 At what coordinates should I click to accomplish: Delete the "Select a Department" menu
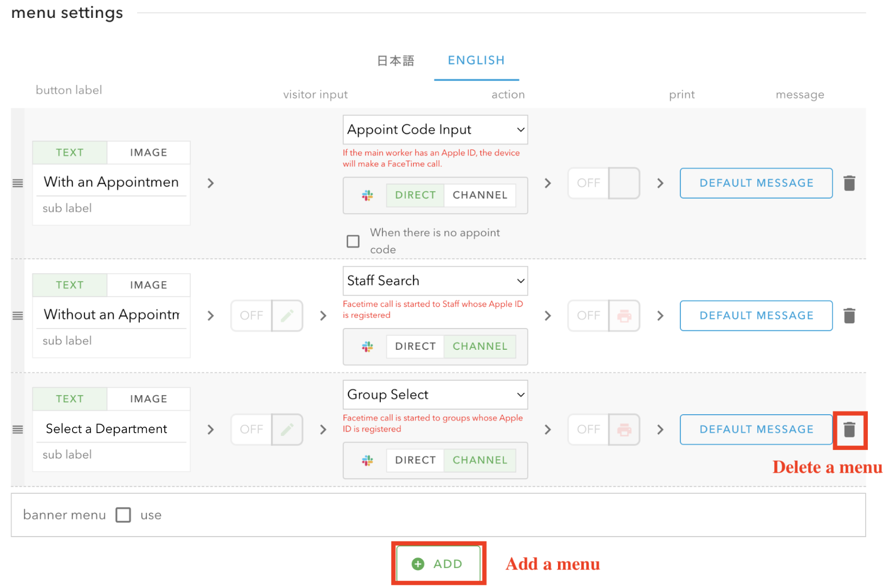click(x=849, y=429)
